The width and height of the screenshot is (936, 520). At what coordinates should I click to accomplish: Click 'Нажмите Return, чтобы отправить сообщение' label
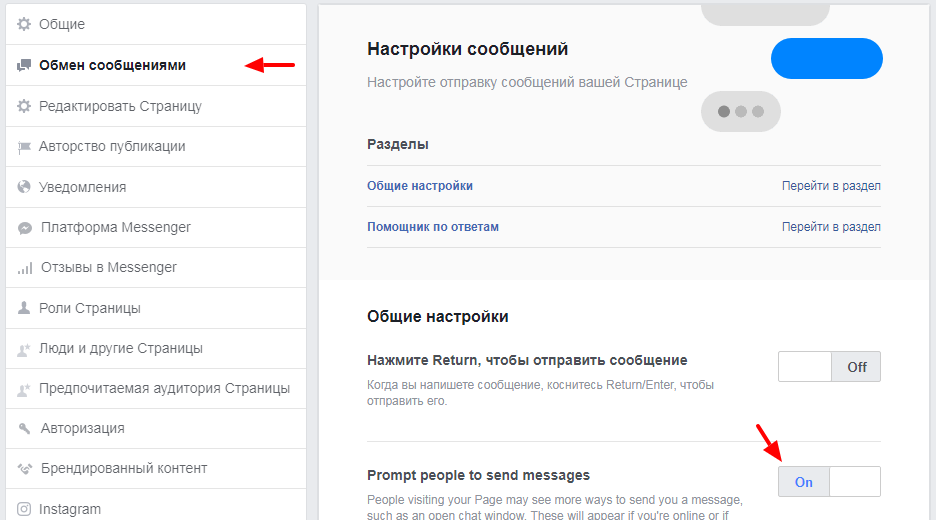click(527, 361)
